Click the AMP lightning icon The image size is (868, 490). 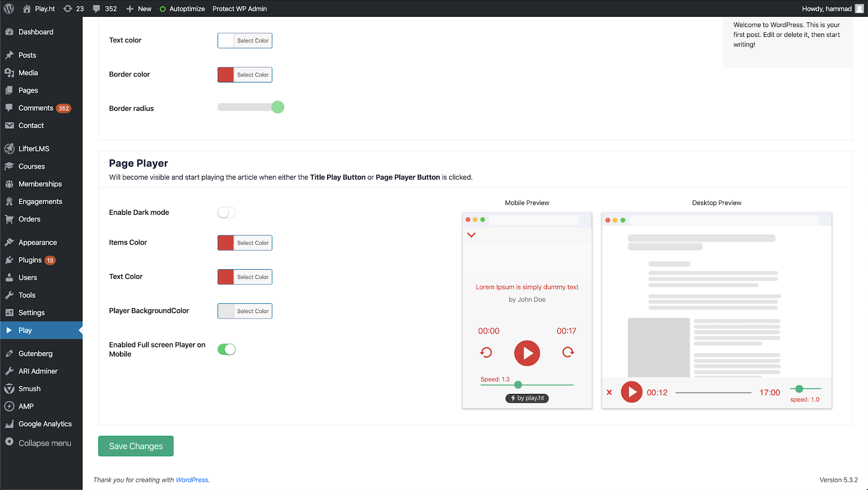click(9, 406)
